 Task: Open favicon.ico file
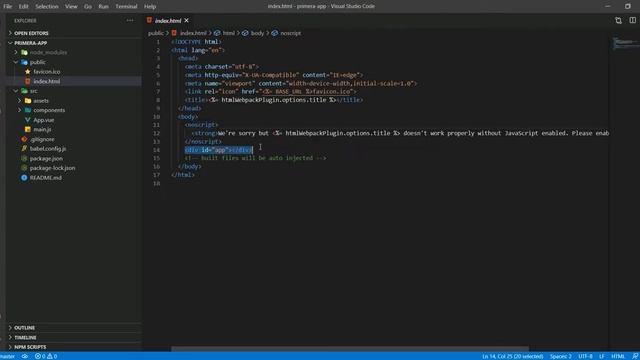pos(47,71)
